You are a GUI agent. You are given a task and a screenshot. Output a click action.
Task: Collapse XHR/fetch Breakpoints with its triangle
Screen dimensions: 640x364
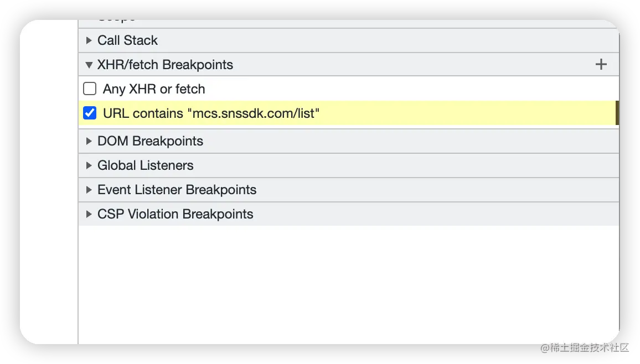coord(89,65)
